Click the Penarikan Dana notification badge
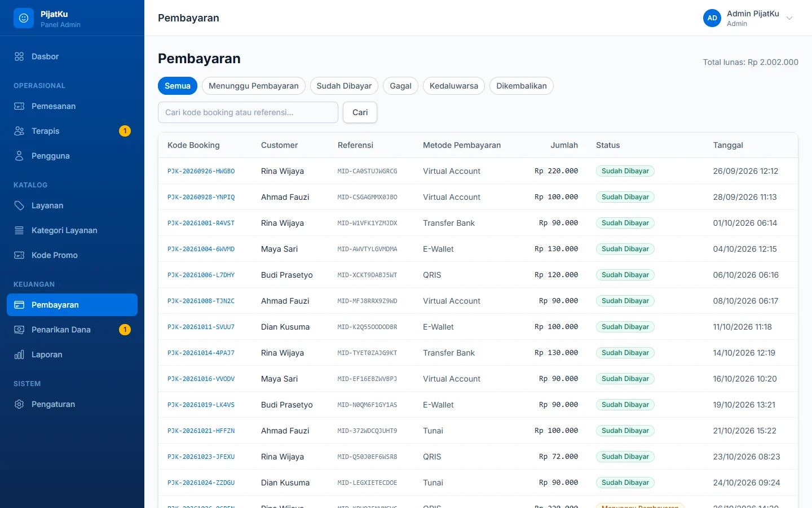 point(125,330)
